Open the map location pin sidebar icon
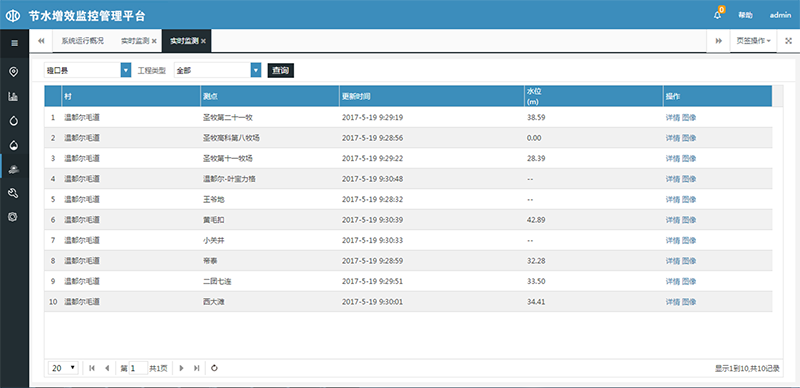 tap(14, 71)
